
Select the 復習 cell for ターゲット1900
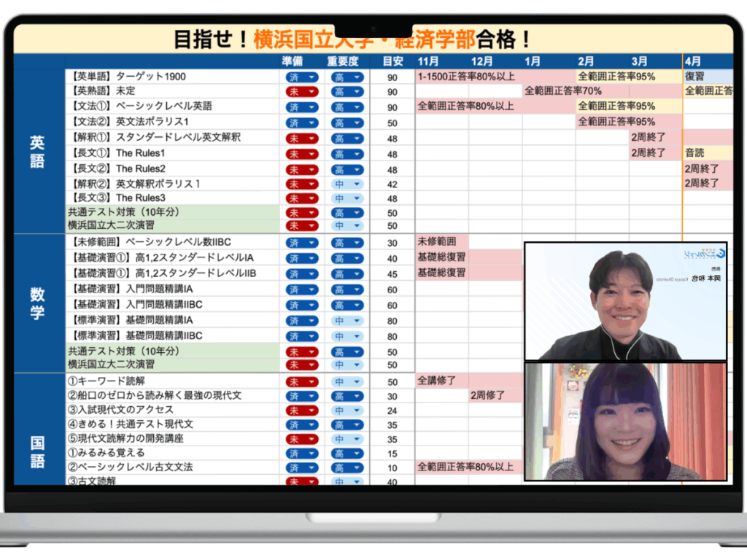coord(693,76)
